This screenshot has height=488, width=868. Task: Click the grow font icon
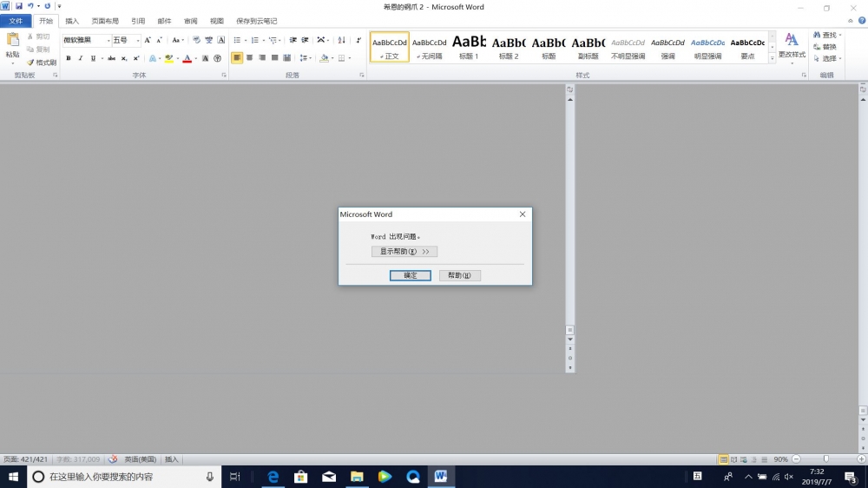coord(148,40)
